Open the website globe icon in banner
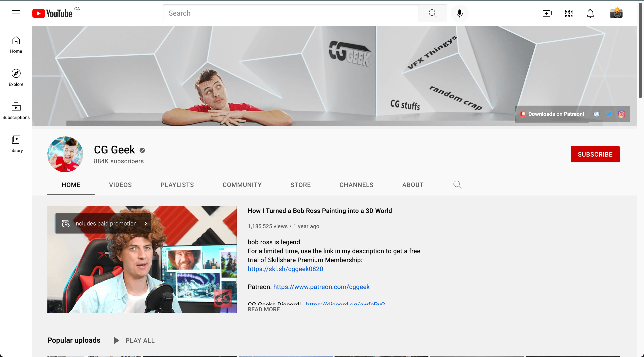The image size is (644, 357). [x=597, y=114]
